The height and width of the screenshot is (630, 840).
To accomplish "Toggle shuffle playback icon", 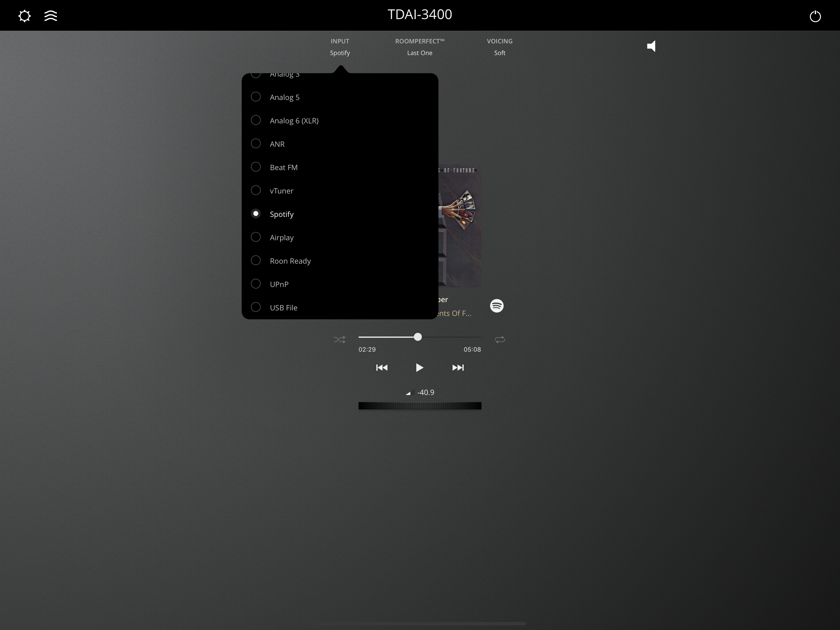I will click(x=339, y=340).
